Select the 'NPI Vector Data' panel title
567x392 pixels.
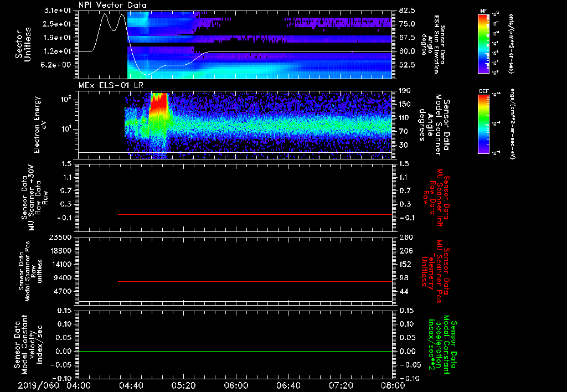pos(112,5)
